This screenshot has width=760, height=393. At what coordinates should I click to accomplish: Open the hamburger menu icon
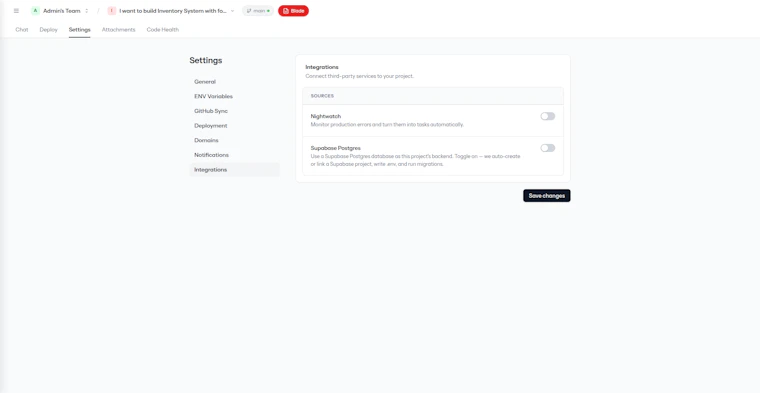point(16,11)
